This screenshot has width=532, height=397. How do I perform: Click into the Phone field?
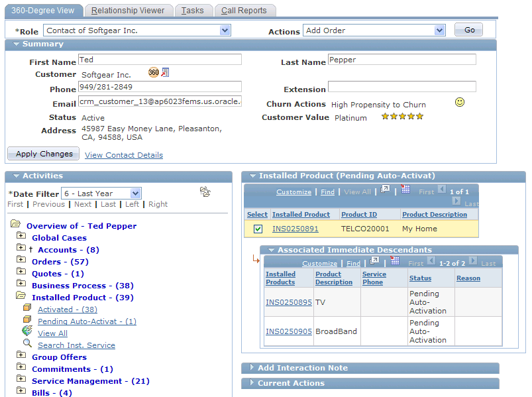(160, 87)
